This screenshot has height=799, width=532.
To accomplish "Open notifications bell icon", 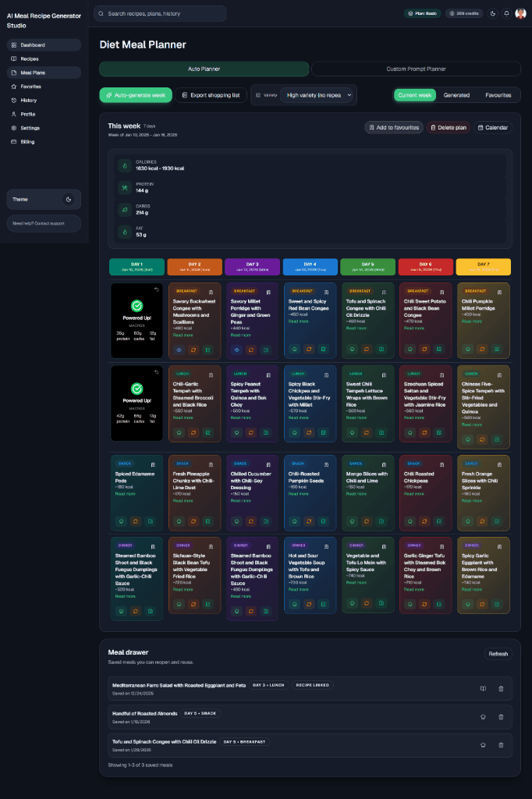I will coord(506,13).
